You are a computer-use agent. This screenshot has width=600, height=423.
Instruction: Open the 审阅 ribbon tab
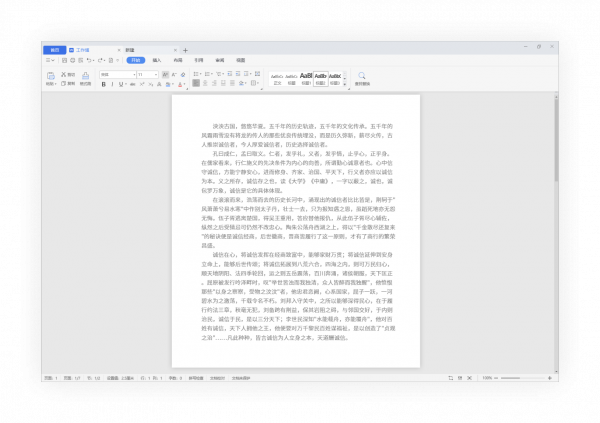point(220,60)
